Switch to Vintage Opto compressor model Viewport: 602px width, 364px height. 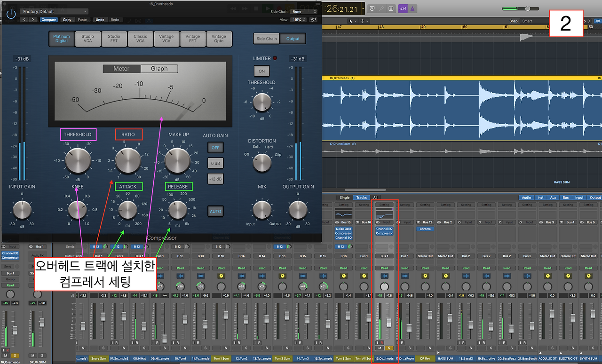219,39
